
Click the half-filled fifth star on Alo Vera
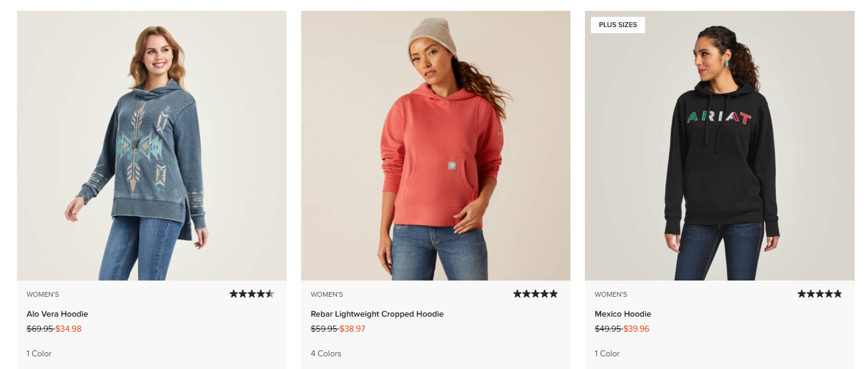click(x=271, y=294)
